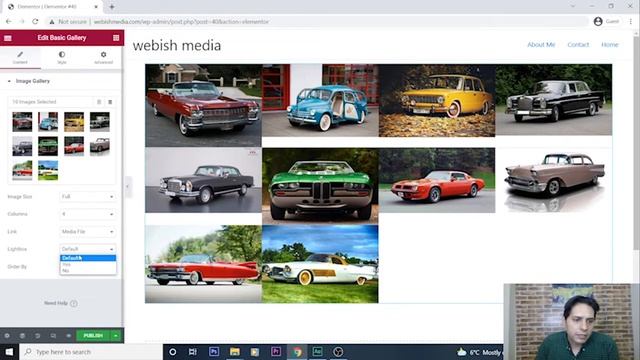The height and width of the screenshot is (360, 640).
Task: Reload the browser page
Action: click(35, 21)
